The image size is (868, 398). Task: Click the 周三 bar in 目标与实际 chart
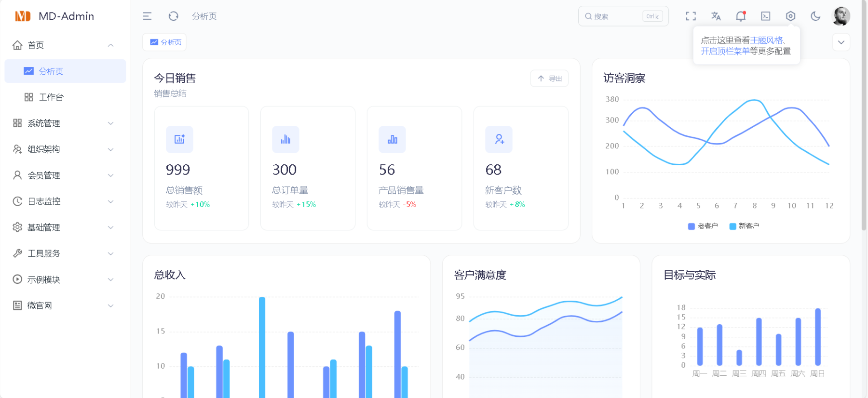(x=739, y=358)
